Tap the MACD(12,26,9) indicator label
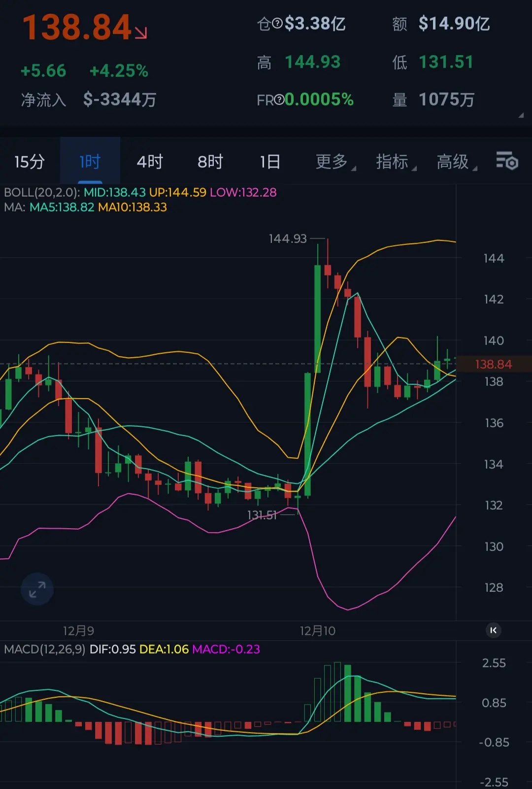 45,649
